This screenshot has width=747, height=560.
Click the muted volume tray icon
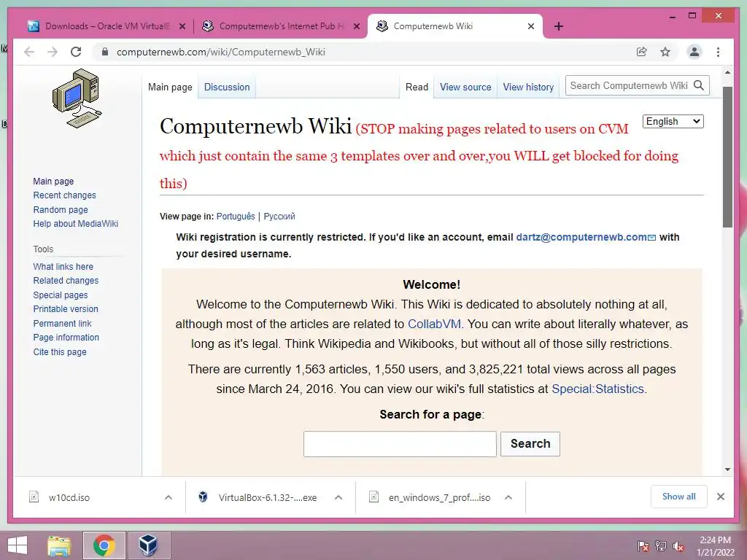click(x=678, y=546)
